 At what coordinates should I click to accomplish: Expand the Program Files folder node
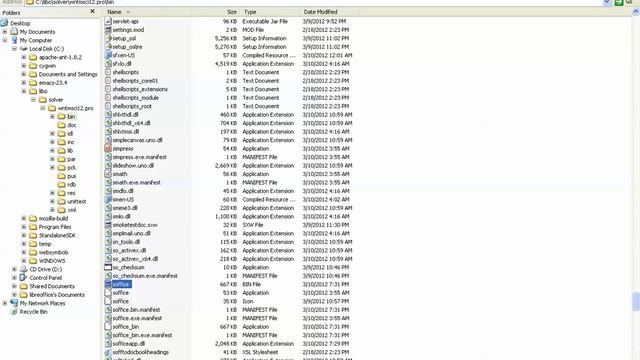pos(24,227)
